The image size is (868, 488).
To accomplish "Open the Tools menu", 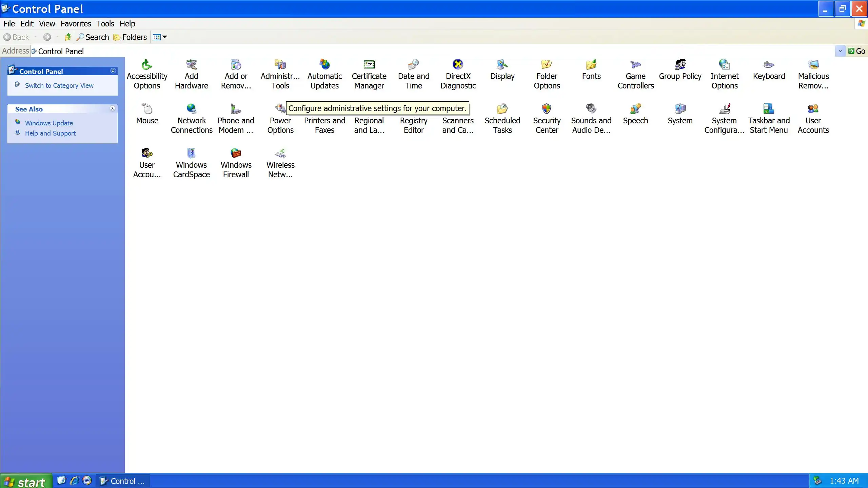I will coord(105,24).
